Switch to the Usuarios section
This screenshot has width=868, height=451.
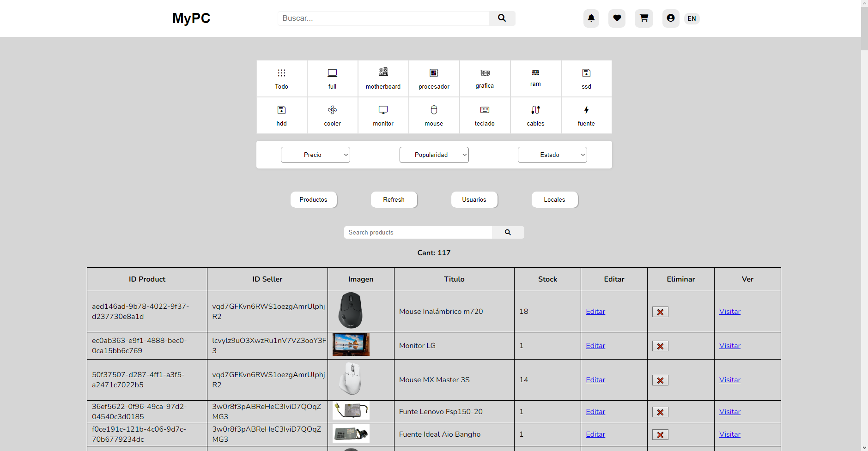coord(474,199)
